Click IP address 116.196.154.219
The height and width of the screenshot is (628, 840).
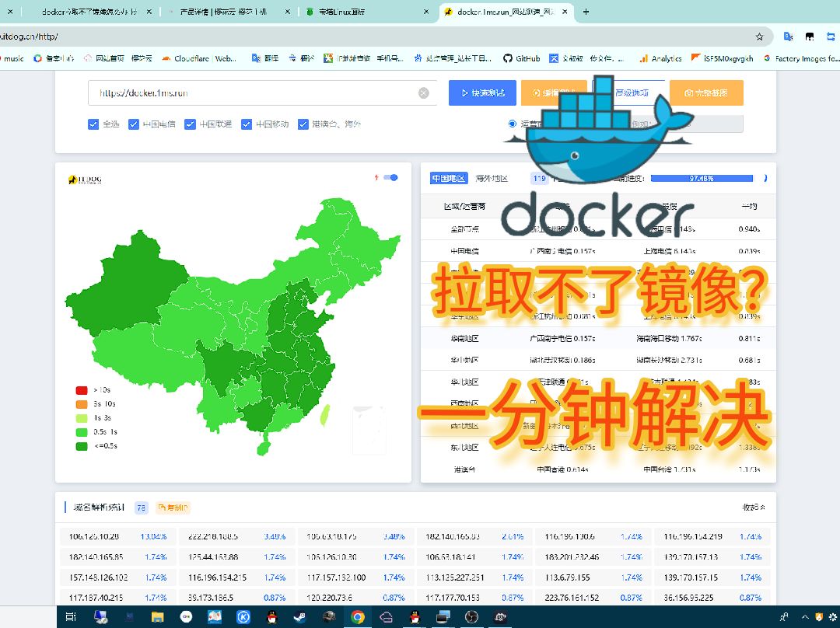point(693,536)
